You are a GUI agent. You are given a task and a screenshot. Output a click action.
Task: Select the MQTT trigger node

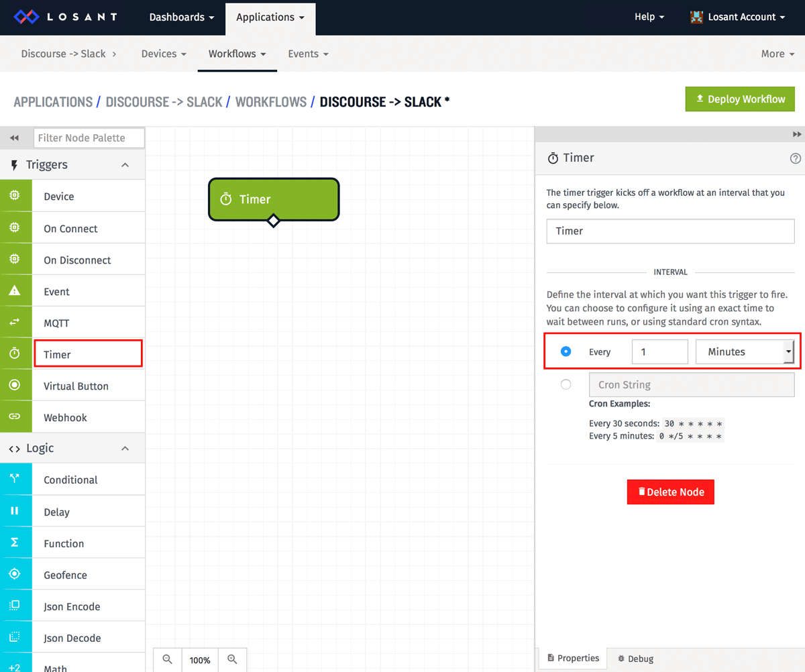72,323
